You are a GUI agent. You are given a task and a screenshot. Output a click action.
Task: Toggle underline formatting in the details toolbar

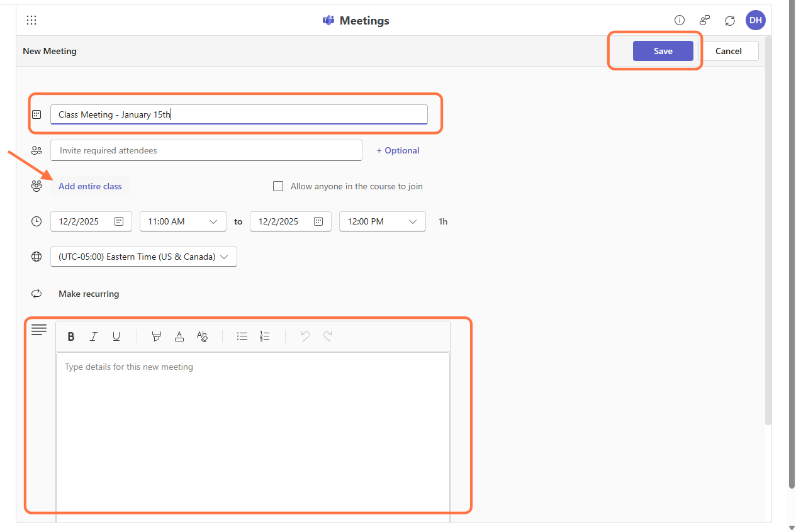click(x=116, y=336)
